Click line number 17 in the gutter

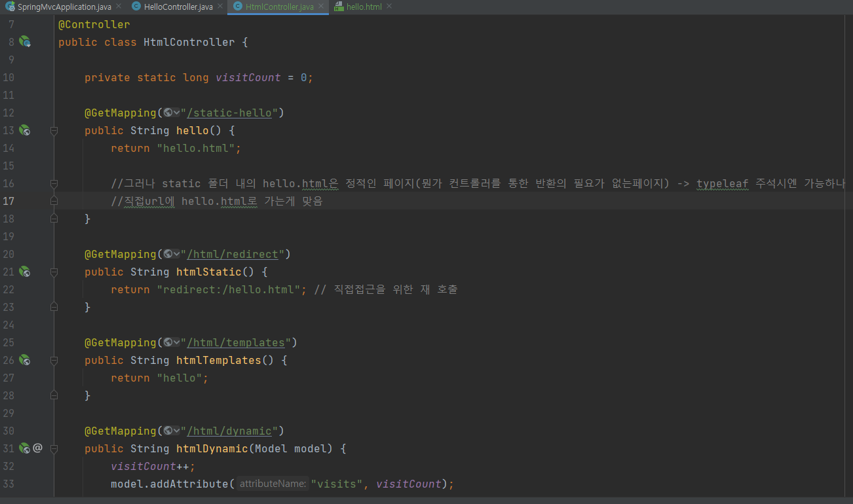click(8, 201)
